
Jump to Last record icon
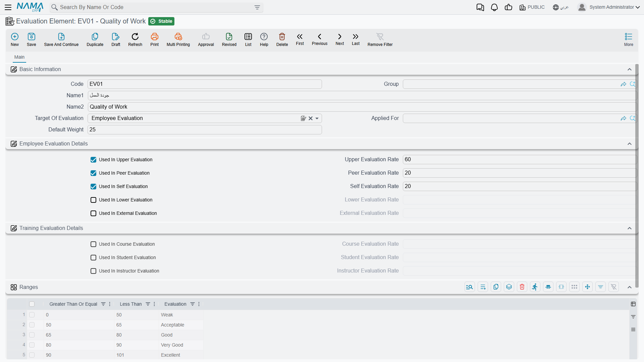(x=356, y=37)
